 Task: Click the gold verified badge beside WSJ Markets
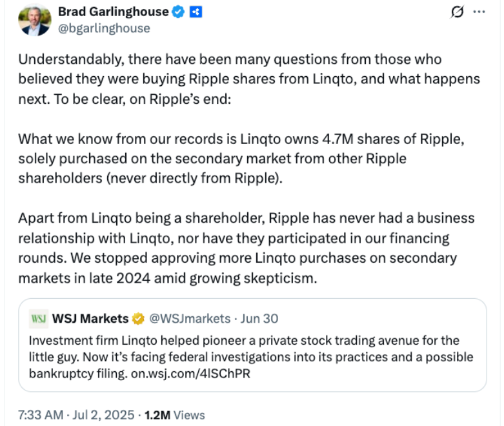pyautogui.click(x=138, y=318)
